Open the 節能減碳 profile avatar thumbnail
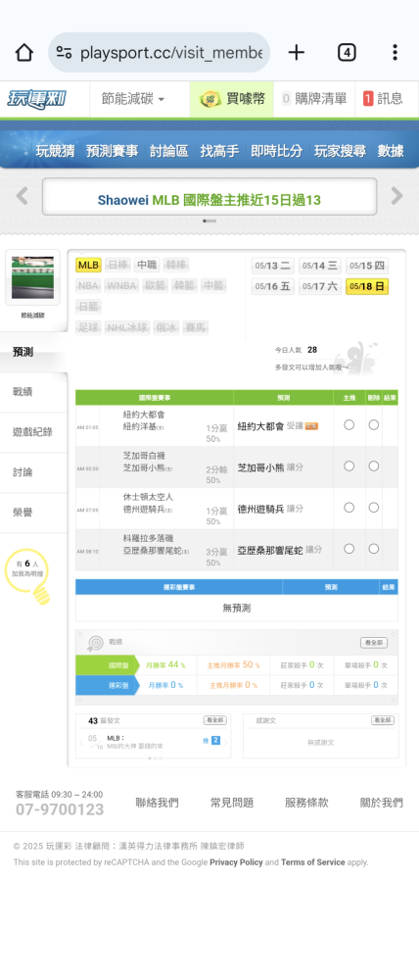 [32, 277]
